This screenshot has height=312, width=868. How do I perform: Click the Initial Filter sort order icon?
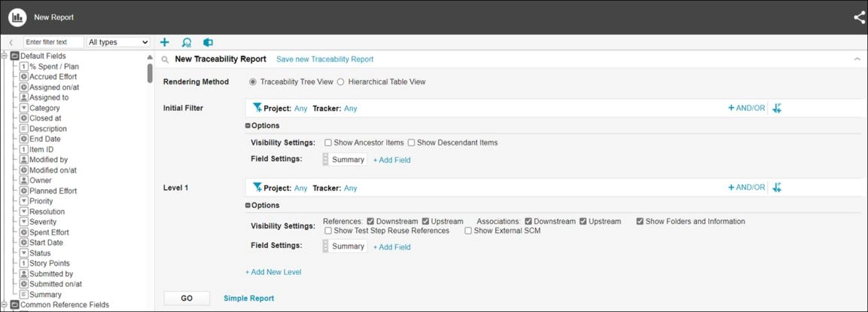point(777,108)
